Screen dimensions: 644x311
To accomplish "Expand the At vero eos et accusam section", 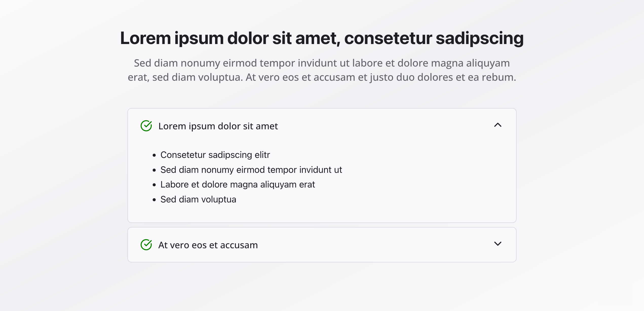I will point(498,244).
